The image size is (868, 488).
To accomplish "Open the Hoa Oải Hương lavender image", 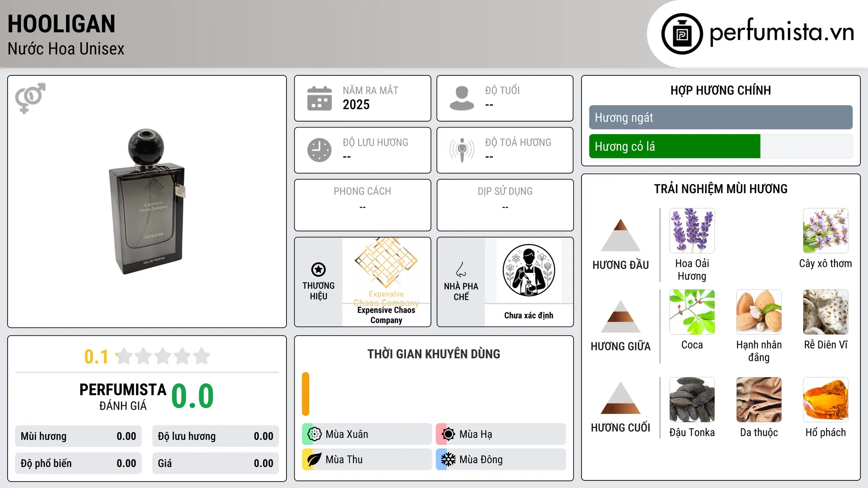I will [692, 230].
